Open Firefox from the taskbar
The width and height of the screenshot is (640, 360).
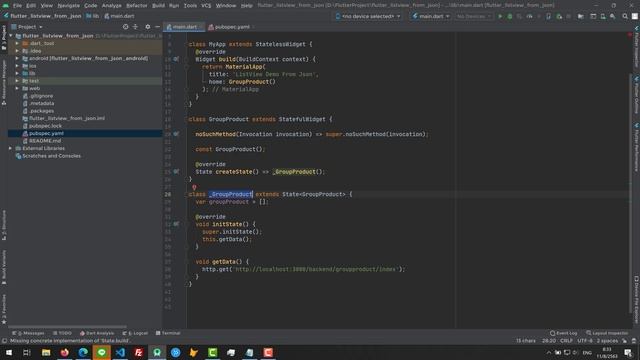(x=64, y=352)
